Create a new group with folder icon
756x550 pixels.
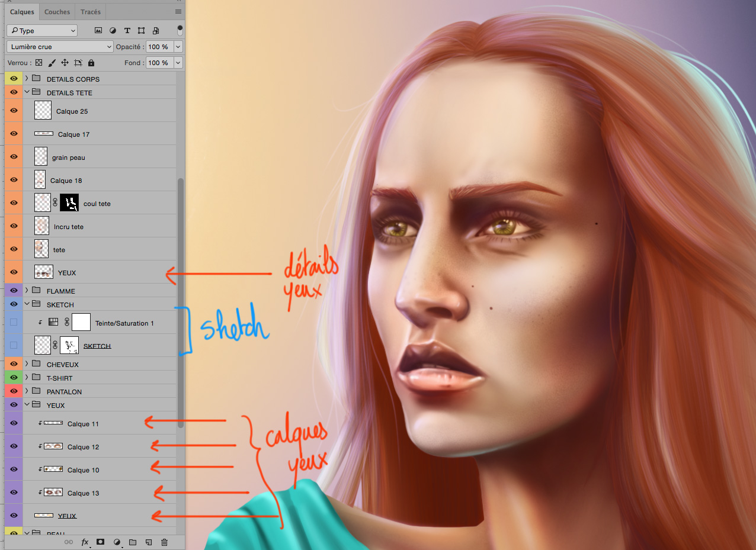click(x=133, y=542)
